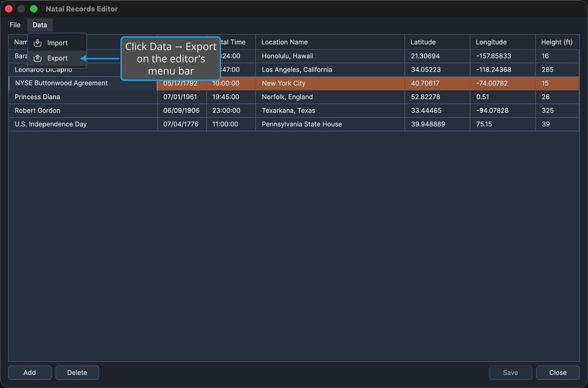The image size is (588, 388).
Task: Click the height value 26
Action: pyautogui.click(x=558, y=97)
